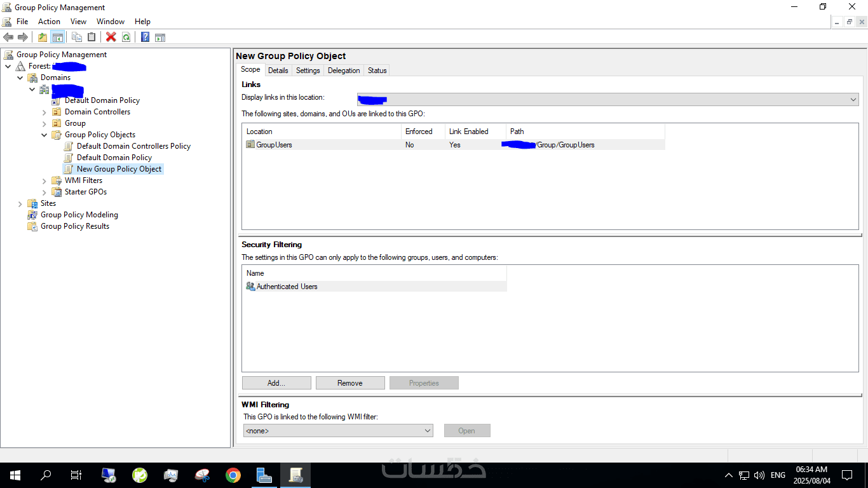Toggle the Show/Hide Console Tree icon
The image size is (868, 488).
point(57,37)
